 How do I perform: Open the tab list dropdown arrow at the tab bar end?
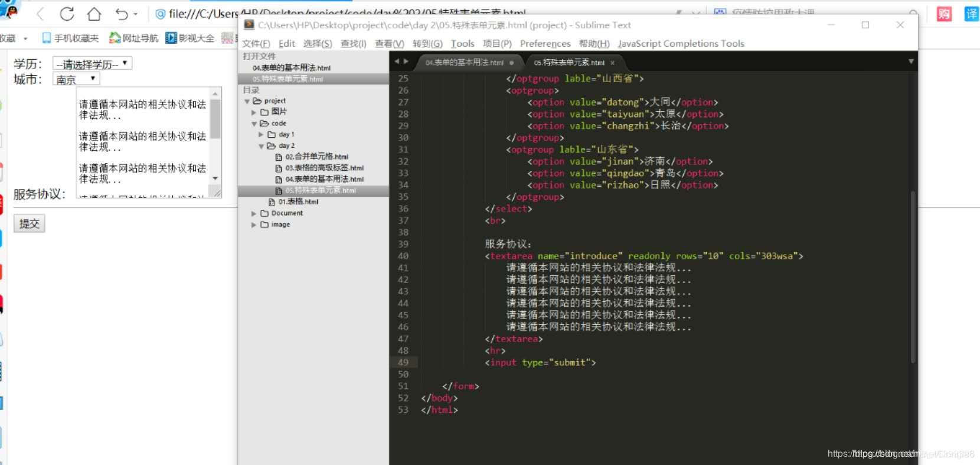coord(911,61)
